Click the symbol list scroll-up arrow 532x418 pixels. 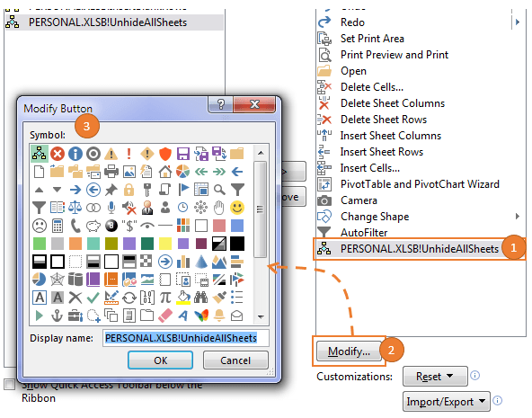(x=261, y=153)
